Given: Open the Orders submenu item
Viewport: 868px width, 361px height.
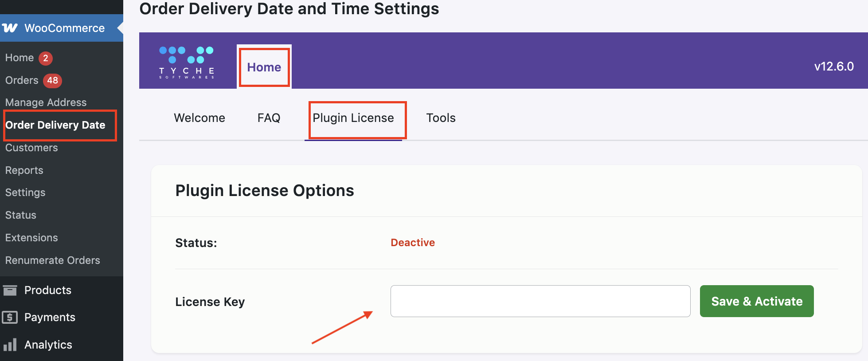Looking at the screenshot, I should click(22, 80).
